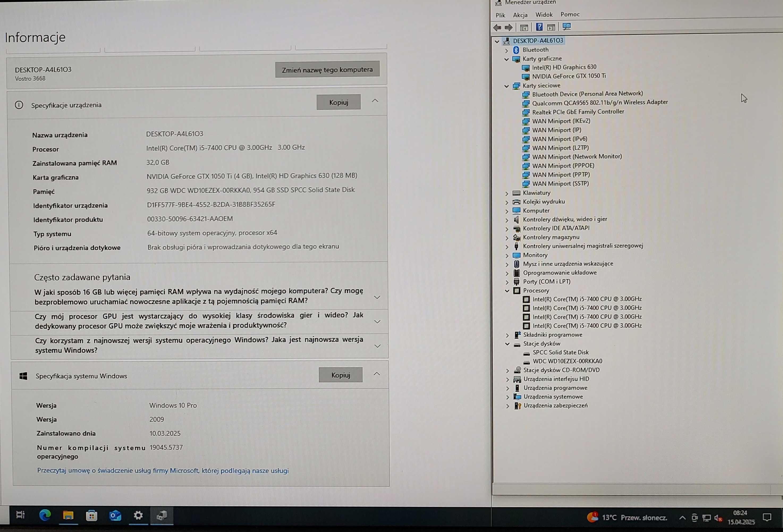Expand the Klawiatury category
The height and width of the screenshot is (532, 783).
click(507, 193)
